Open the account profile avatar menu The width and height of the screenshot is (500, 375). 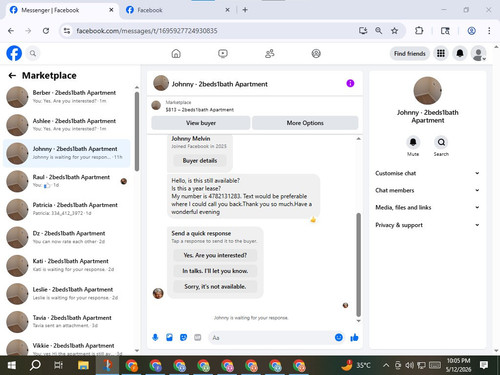coord(479,53)
